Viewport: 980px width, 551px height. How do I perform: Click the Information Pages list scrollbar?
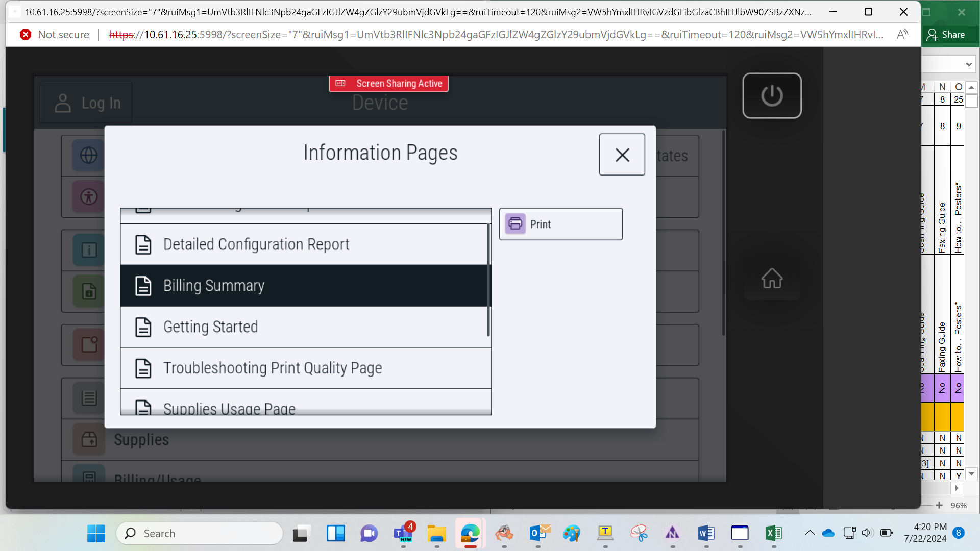pyautogui.click(x=488, y=281)
